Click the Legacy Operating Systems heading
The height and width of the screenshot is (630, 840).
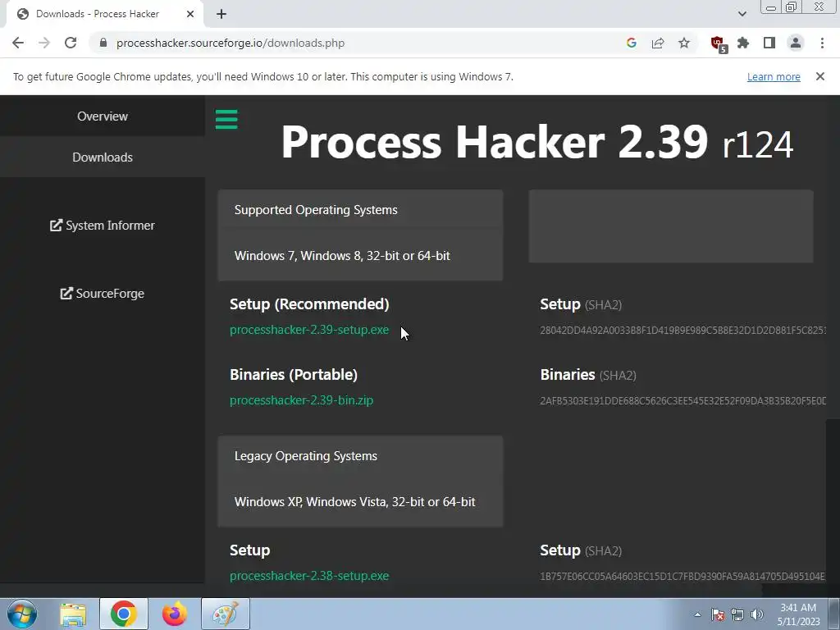click(306, 456)
